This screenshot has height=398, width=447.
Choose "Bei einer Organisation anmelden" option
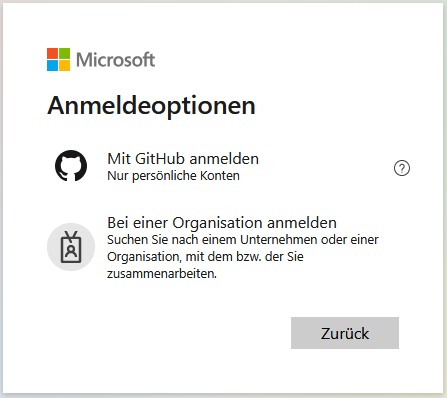[222, 223]
